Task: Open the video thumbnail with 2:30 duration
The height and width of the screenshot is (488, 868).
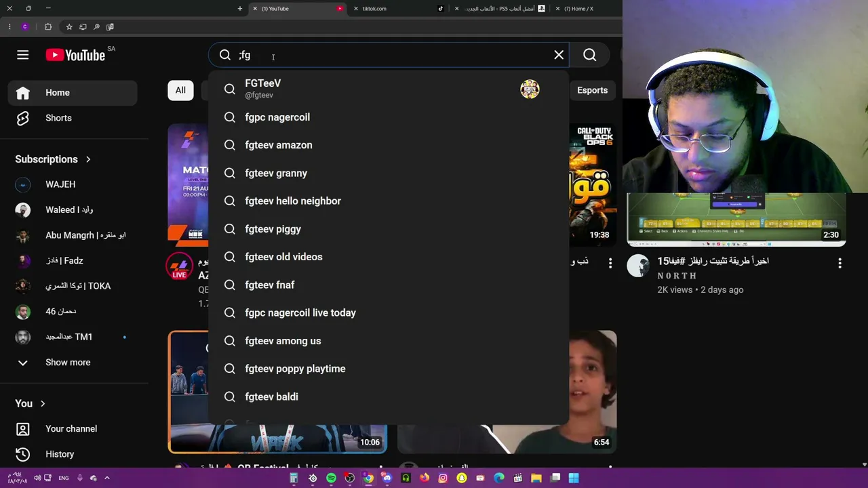Action: click(736, 220)
